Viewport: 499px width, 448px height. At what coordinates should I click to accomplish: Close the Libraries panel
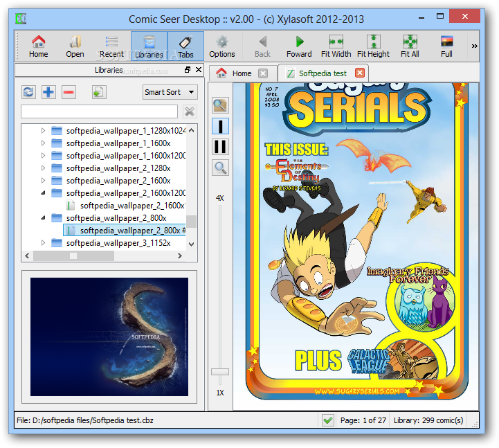199,69
